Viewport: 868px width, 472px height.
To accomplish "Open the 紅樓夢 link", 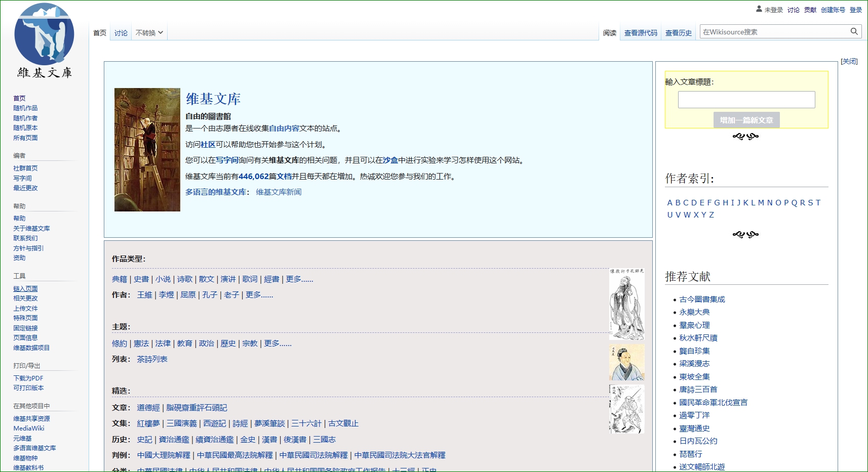I will [x=148, y=423].
